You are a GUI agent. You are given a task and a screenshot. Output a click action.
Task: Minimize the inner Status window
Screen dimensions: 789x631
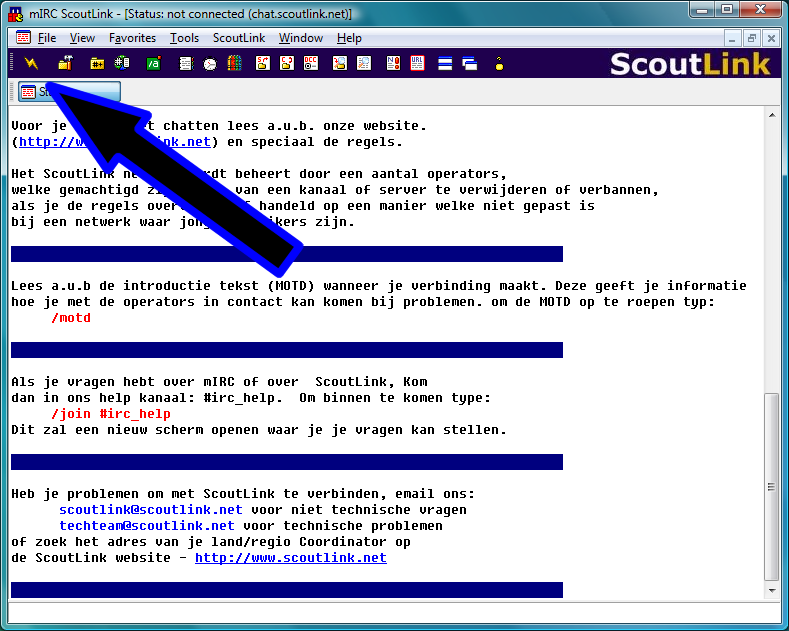[732, 38]
